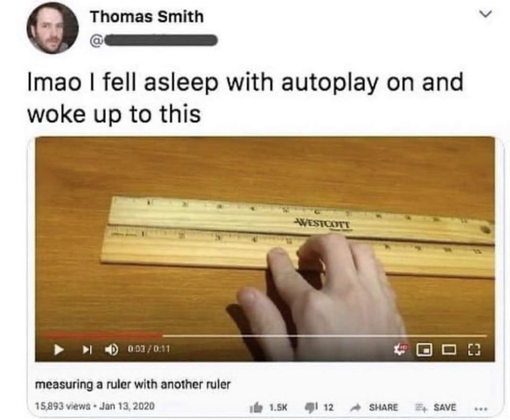The width and height of the screenshot is (510, 420).
Task: Open Thomas Smith profile picture
Action: 53,28
